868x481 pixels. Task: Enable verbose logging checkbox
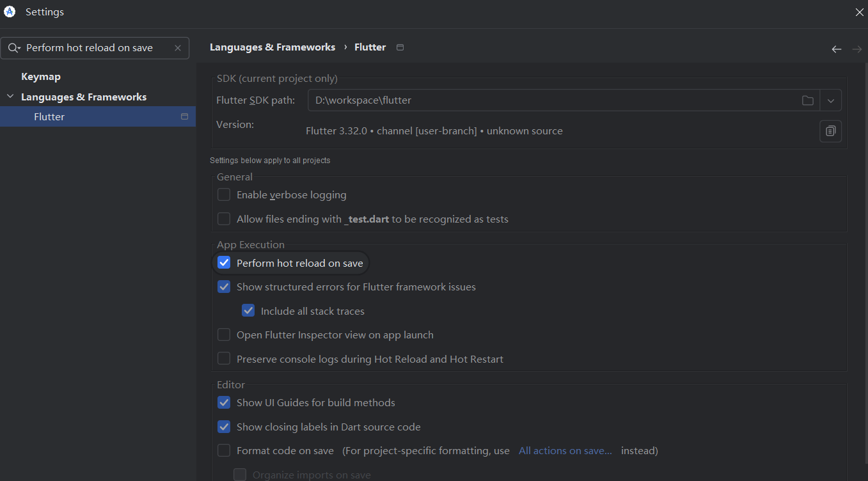(224, 194)
